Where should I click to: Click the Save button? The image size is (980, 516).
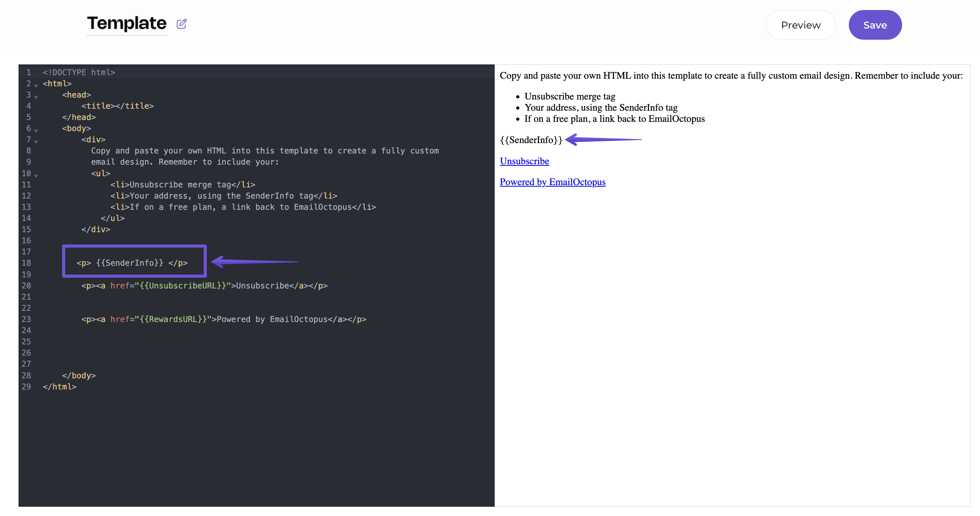[x=875, y=25]
